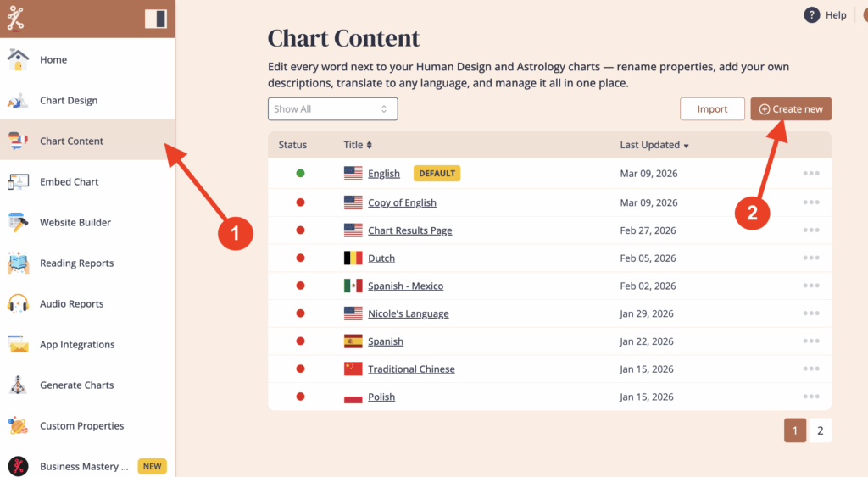Open the Help question mark icon
868x477 pixels.
(x=811, y=15)
